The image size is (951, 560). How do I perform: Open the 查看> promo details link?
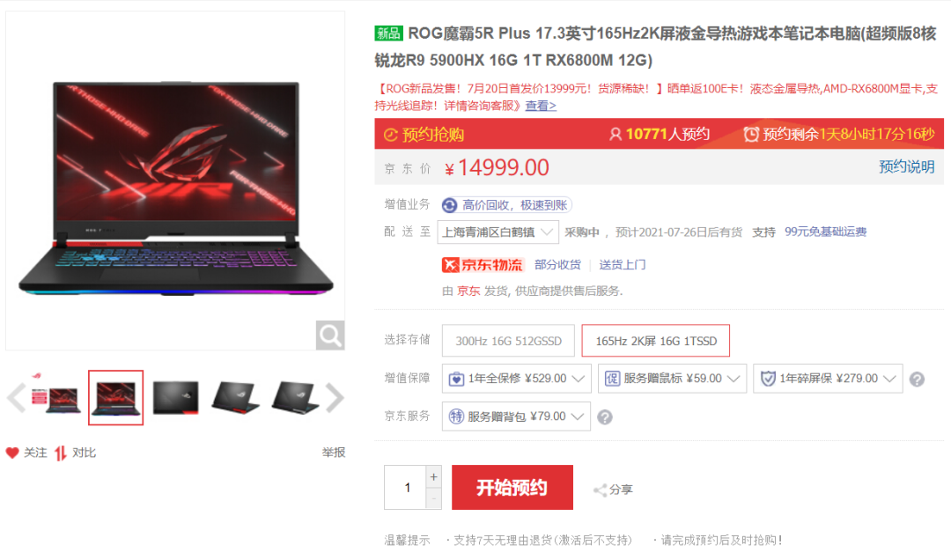click(541, 106)
